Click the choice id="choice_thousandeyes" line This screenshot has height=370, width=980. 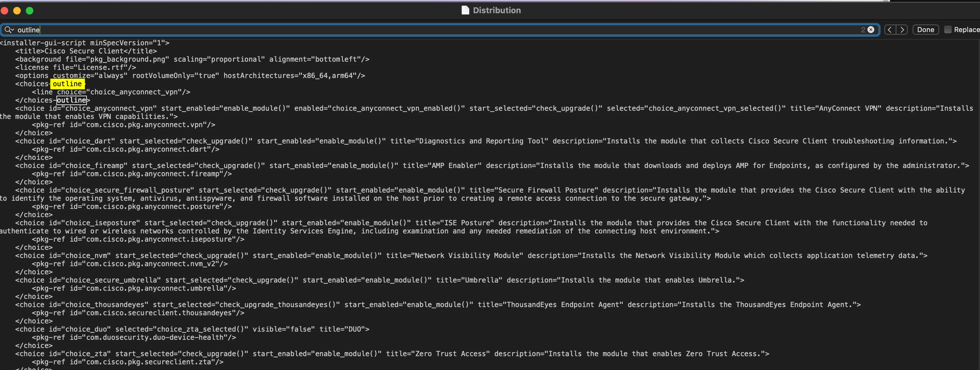[438, 305]
